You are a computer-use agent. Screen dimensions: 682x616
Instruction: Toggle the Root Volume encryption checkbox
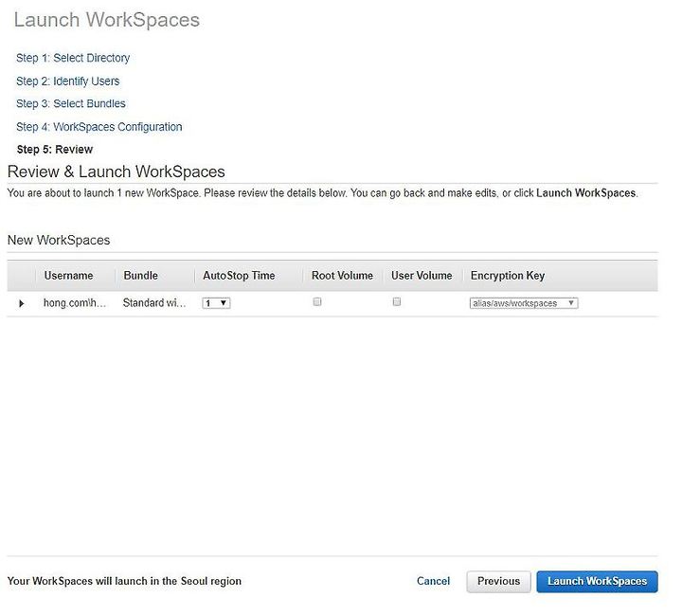[x=317, y=302]
